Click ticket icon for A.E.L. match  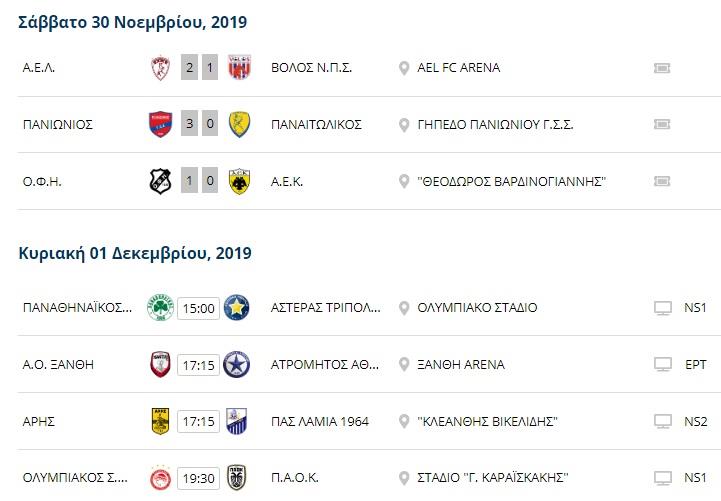tap(662, 68)
